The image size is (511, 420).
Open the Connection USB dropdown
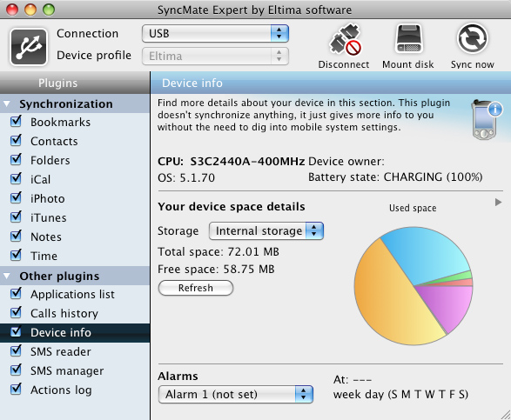tap(215, 33)
